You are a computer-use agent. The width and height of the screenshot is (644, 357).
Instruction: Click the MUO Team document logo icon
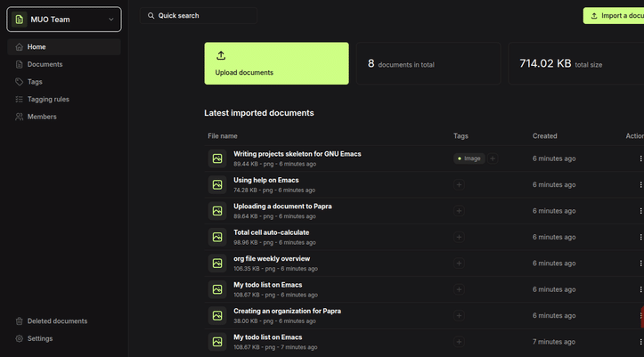tap(20, 20)
